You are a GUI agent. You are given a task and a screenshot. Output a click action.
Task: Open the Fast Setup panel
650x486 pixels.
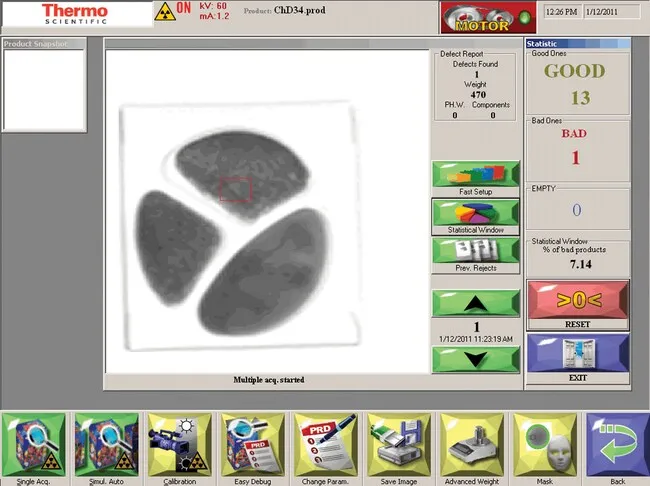coord(475,175)
